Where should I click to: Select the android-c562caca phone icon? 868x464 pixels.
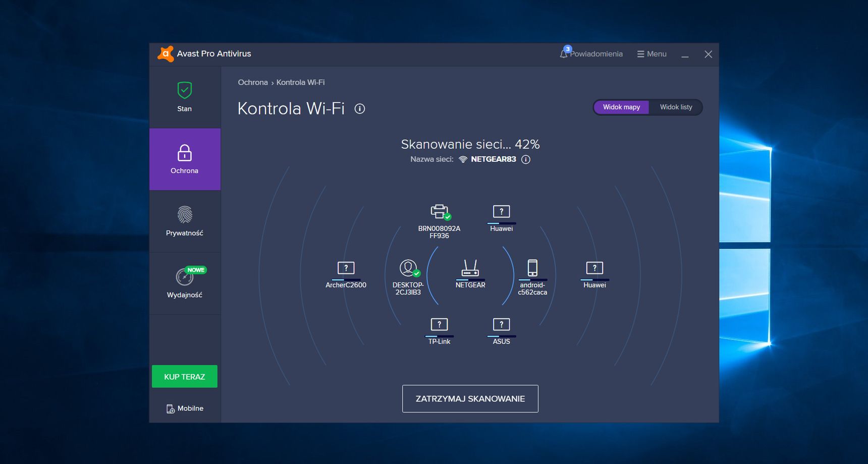[x=532, y=268]
